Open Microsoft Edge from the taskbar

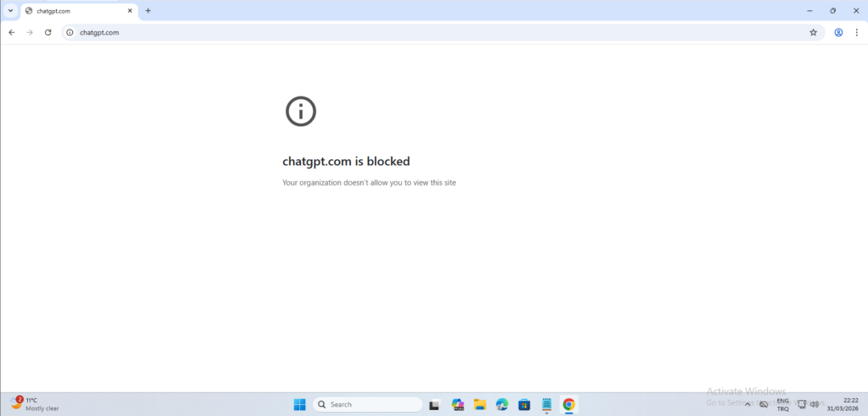point(502,404)
